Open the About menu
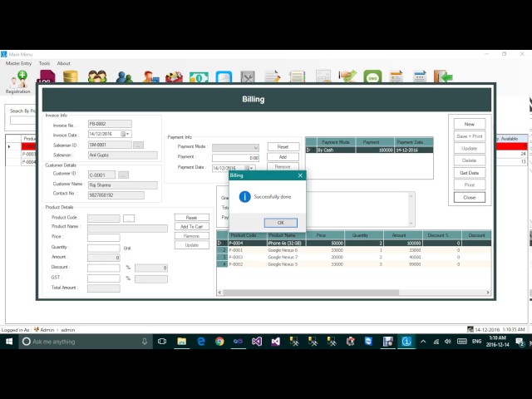The width and height of the screenshot is (532, 399). pyautogui.click(x=63, y=63)
